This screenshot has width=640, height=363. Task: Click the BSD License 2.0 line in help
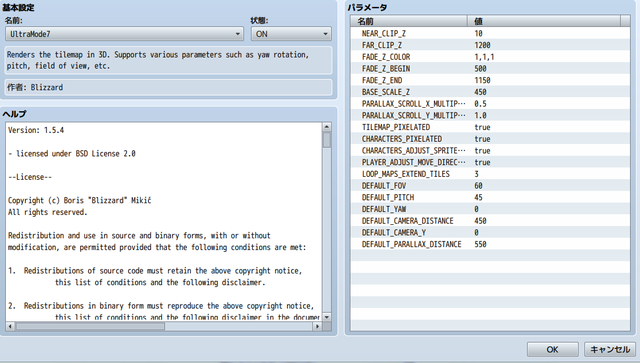[x=72, y=154]
